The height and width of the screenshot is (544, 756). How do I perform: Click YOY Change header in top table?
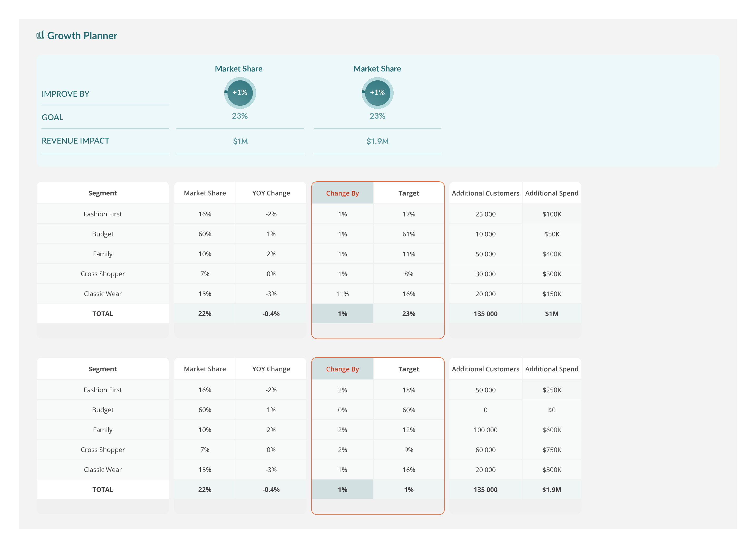tap(271, 193)
